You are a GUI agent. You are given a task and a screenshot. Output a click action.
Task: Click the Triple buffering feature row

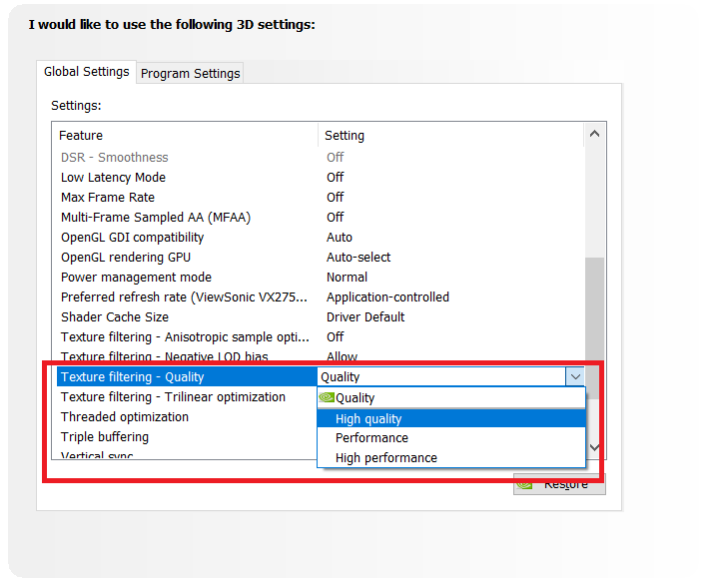(x=105, y=436)
